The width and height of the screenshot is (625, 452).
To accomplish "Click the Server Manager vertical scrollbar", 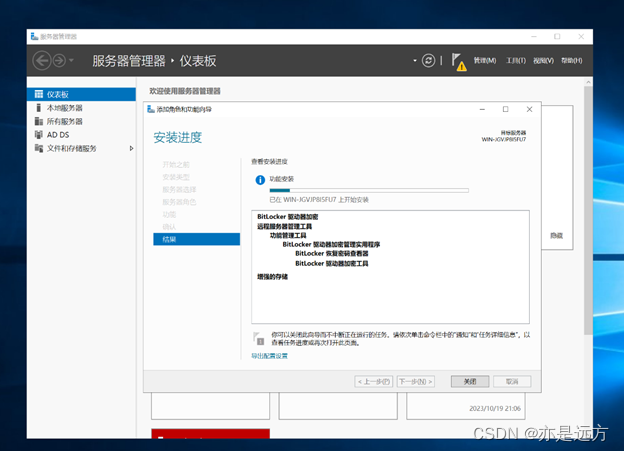I will (x=588, y=211).
